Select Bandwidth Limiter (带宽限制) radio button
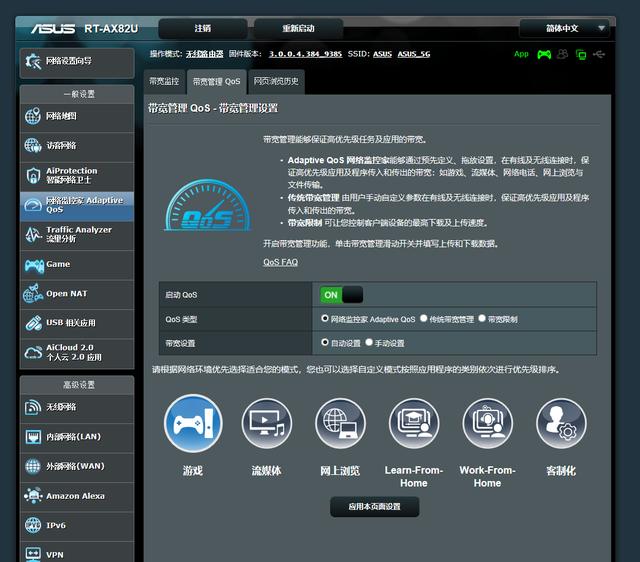Image resolution: width=640 pixels, height=562 pixels. [482, 318]
